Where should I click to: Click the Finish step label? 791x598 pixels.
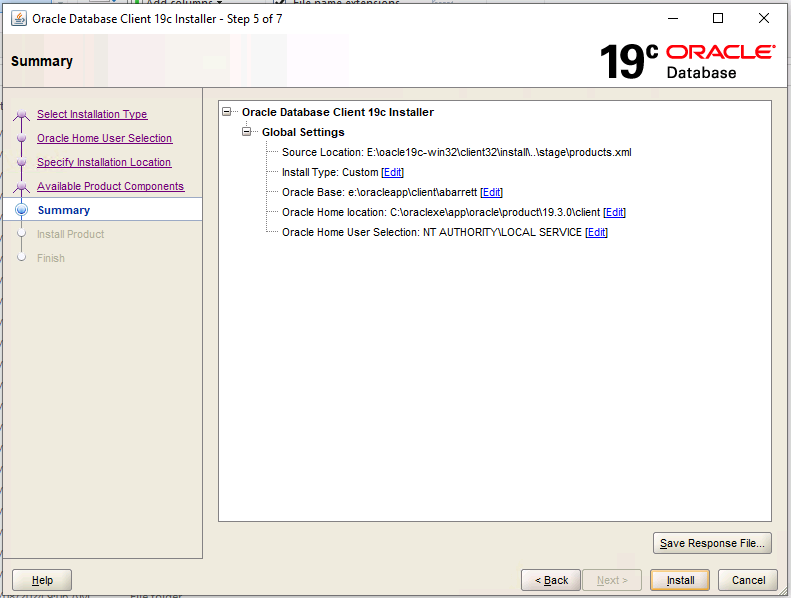pos(51,258)
